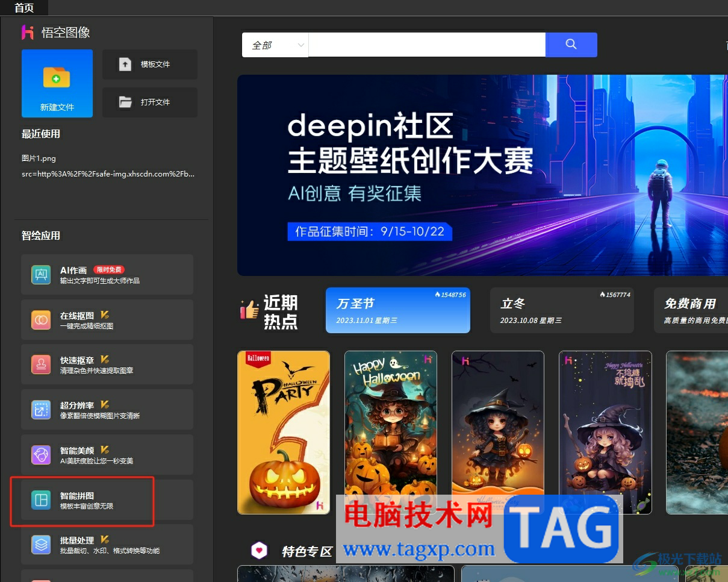Click VIP badge next to 超分辨率
This screenshot has width=728, height=582.
tap(105, 405)
